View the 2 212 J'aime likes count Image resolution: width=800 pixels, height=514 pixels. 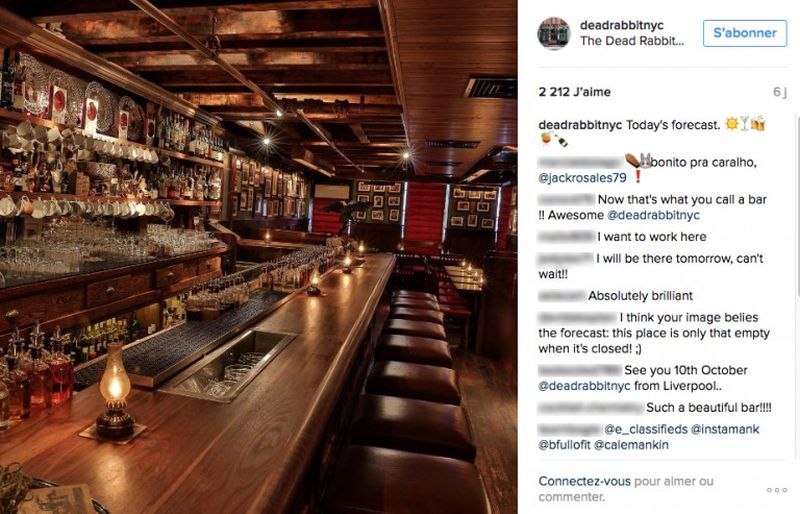[x=574, y=92]
